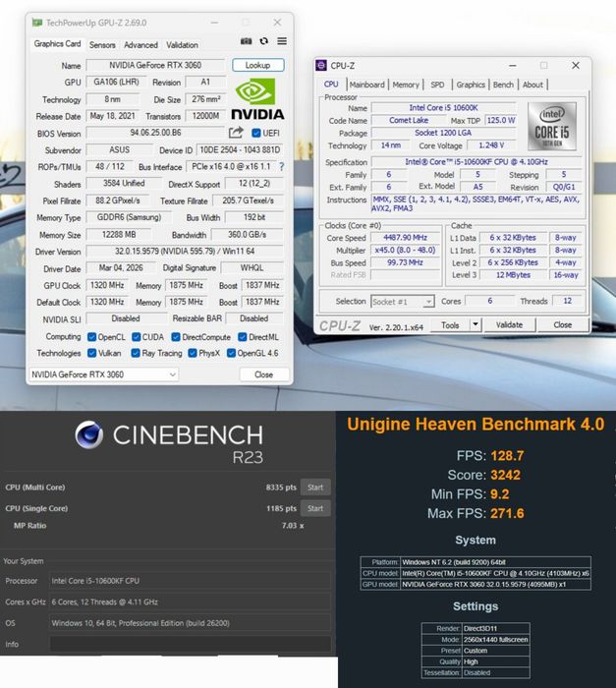Open the GPU-Z hamburger menu
The height and width of the screenshot is (688, 616).
pos(282,41)
